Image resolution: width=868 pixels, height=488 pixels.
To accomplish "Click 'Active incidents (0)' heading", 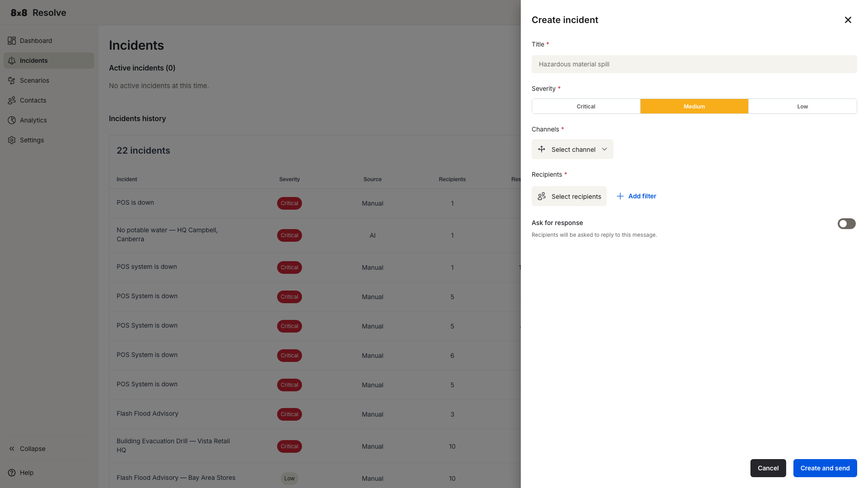I will [x=142, y=68].
